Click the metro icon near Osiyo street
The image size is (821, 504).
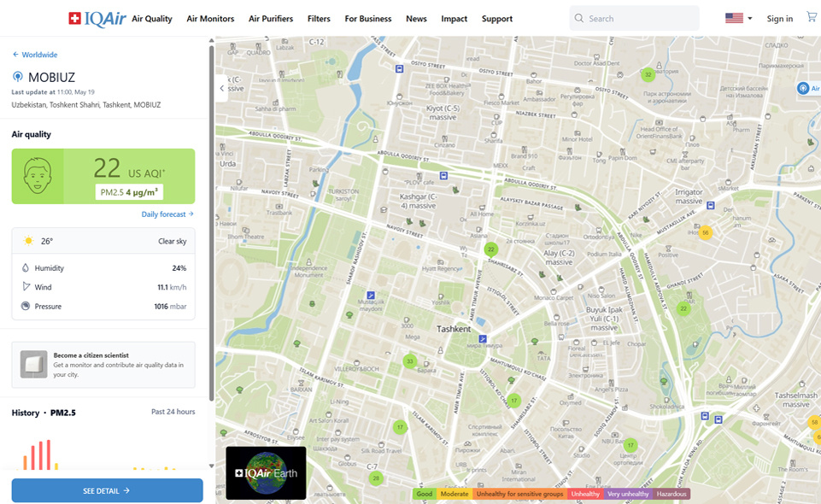(x=400, y=68)
